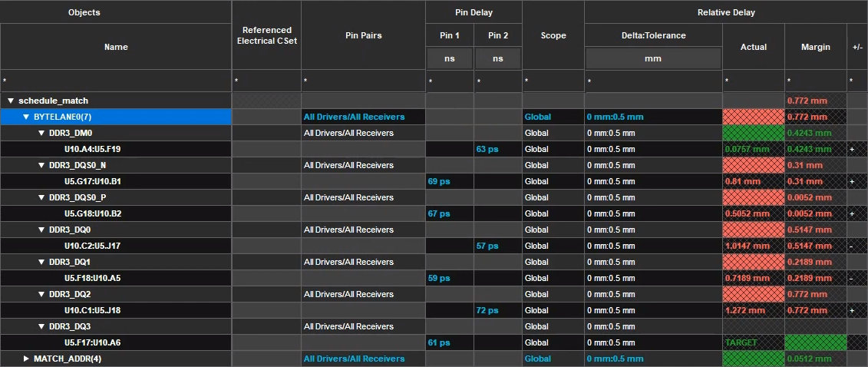Select the green TARGET margin cell

click(815, 342)
